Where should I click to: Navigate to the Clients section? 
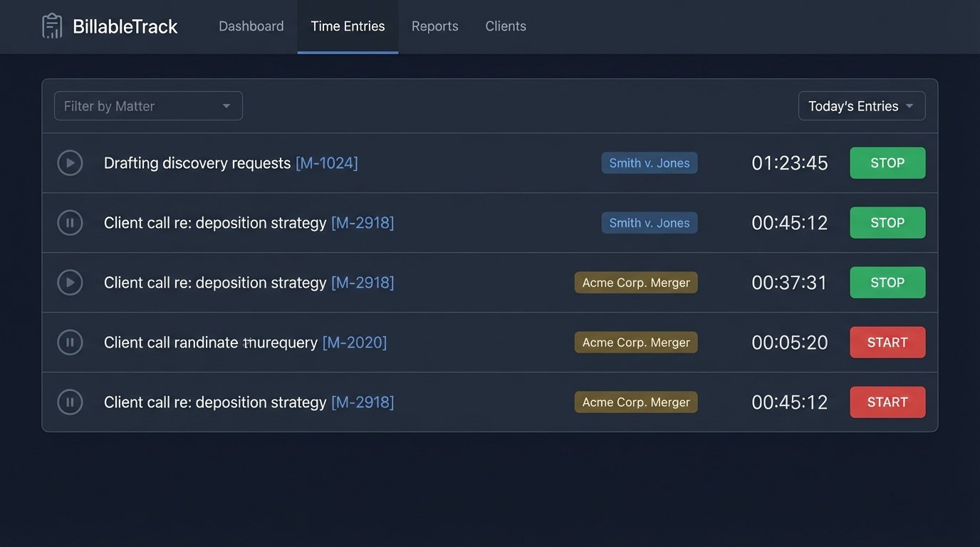point(506,26)
